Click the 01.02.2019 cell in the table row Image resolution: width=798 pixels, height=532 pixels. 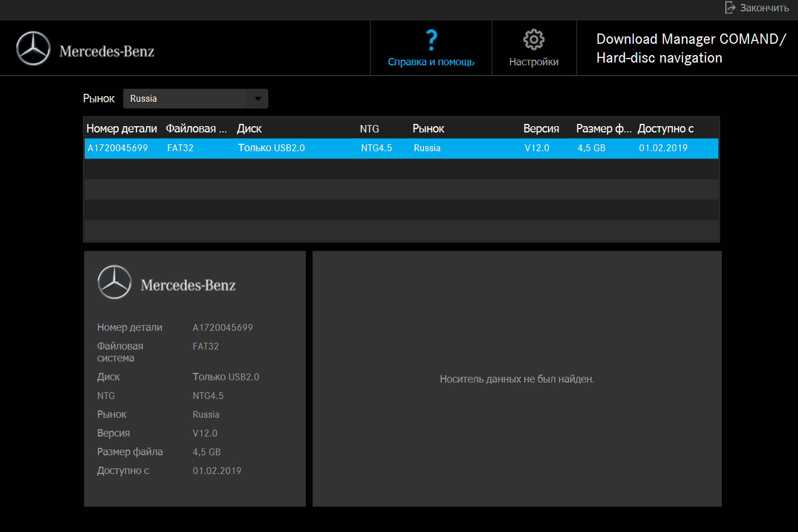[663, 148]
